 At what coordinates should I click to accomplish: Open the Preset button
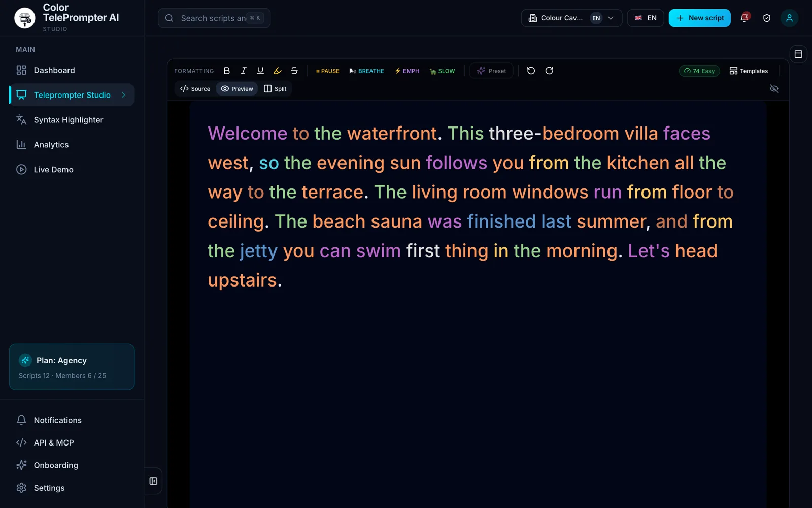[x=491, y=71]
